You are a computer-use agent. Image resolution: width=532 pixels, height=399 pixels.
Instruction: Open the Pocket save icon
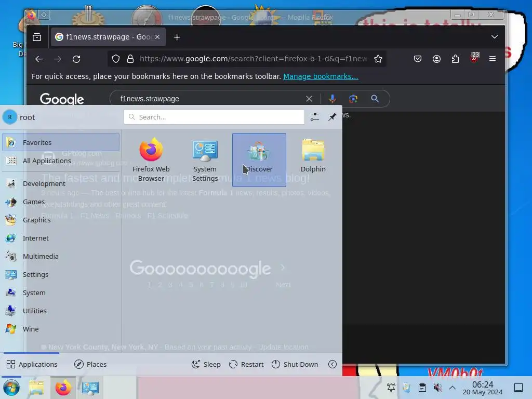click(418, 59)
